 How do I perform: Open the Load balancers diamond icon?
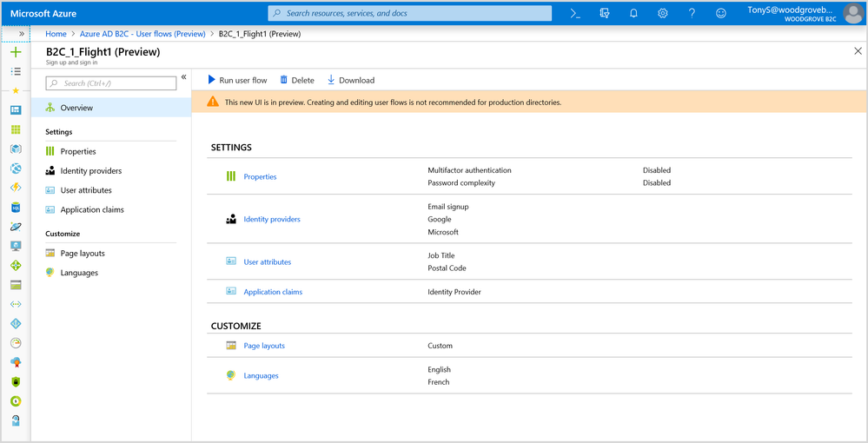pos(16,265)
